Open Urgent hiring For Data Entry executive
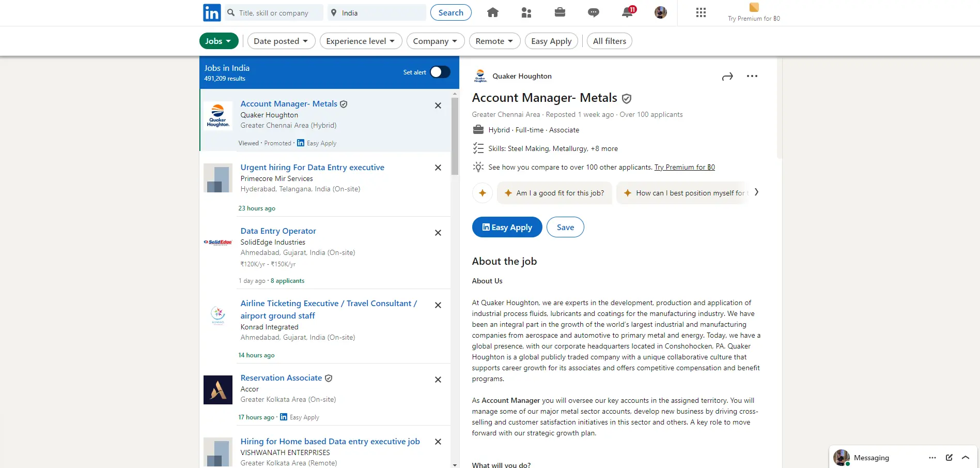This screenshot has width=980, height=468. pos(313,167)
